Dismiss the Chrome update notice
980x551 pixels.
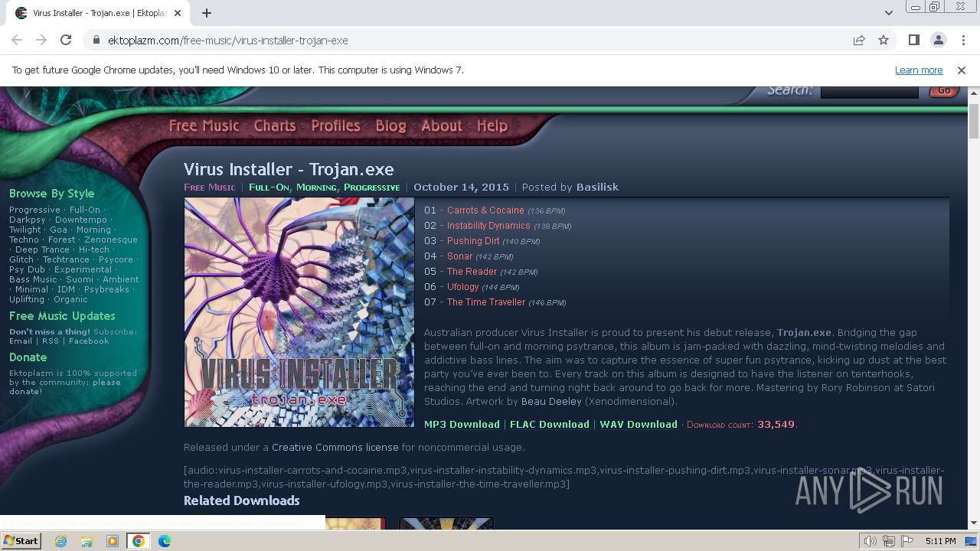(962, 70)
